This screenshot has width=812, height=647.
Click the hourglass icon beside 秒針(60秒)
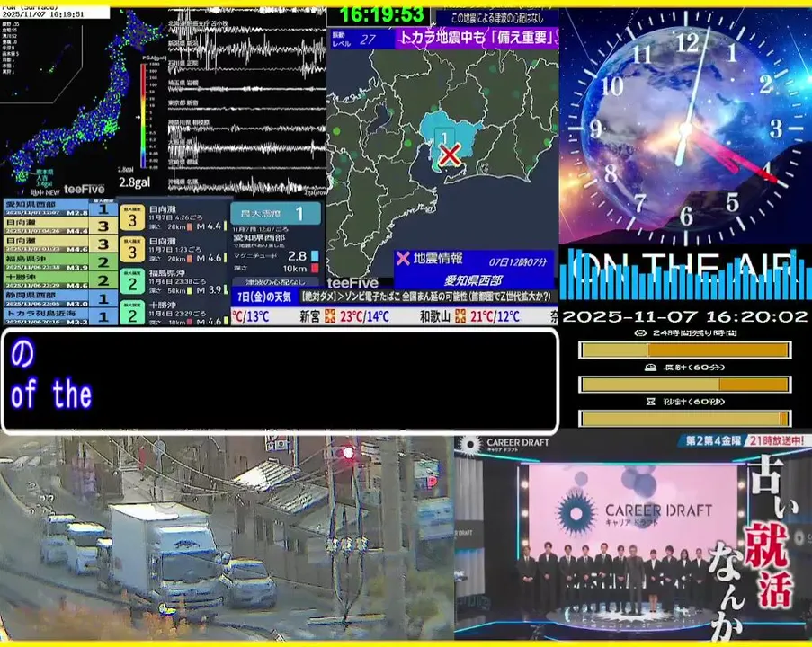[x=651, y=401]
